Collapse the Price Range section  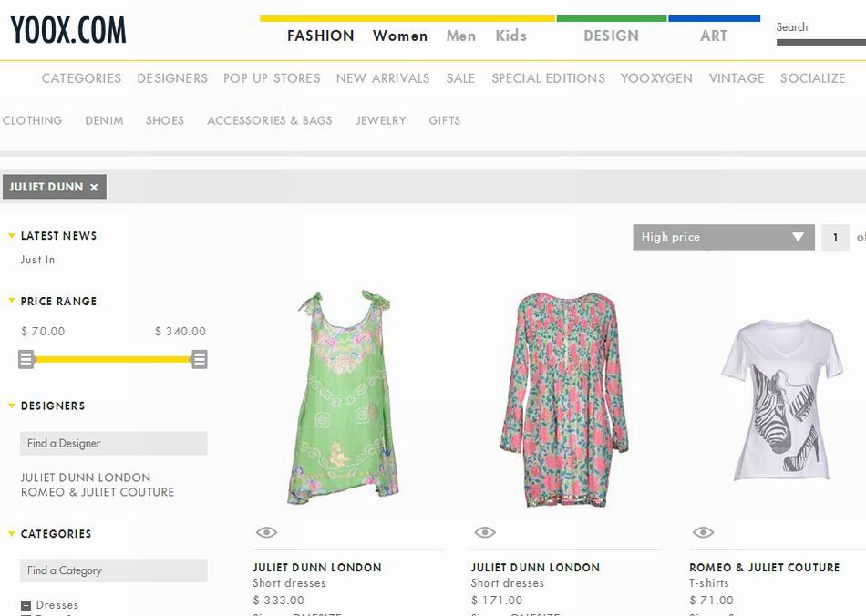[12, 301]
